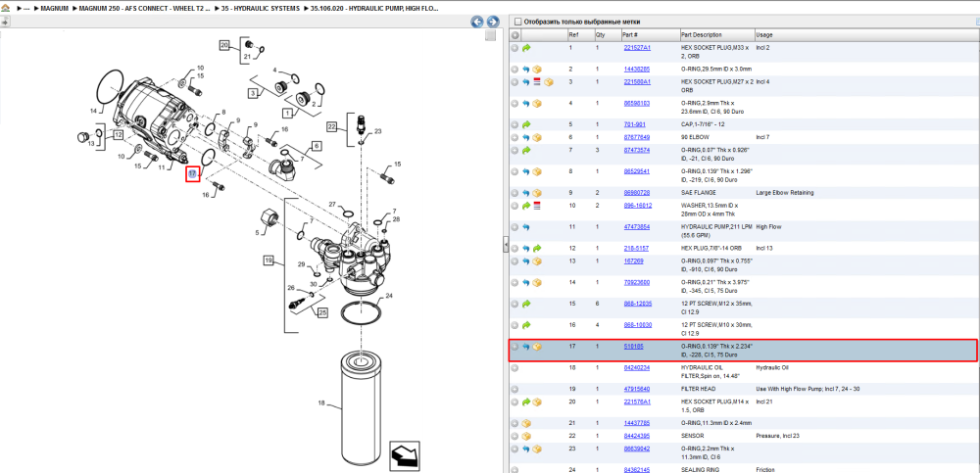Viewport: 980px width, 473px height.
Task: Click package box icon for 90 ELBOW row
Action: [537, 137]
